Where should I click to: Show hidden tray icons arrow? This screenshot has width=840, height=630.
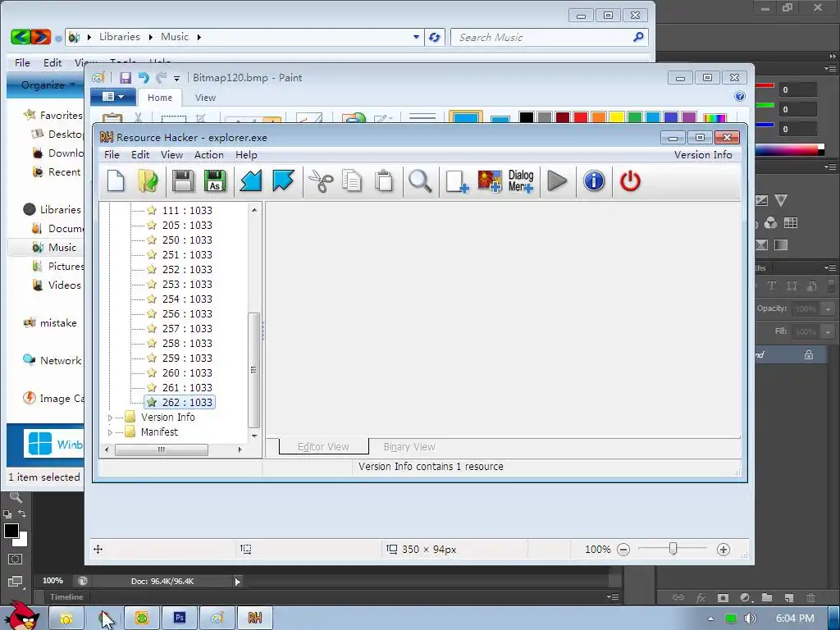(710, 619)
